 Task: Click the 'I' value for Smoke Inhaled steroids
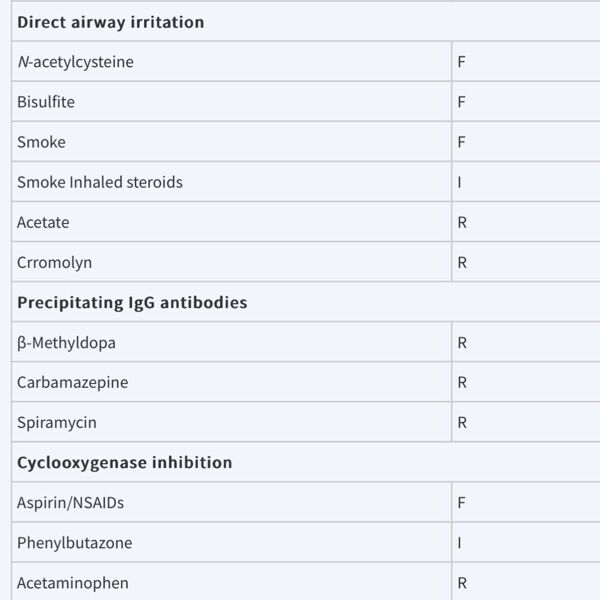pos(460,182)
